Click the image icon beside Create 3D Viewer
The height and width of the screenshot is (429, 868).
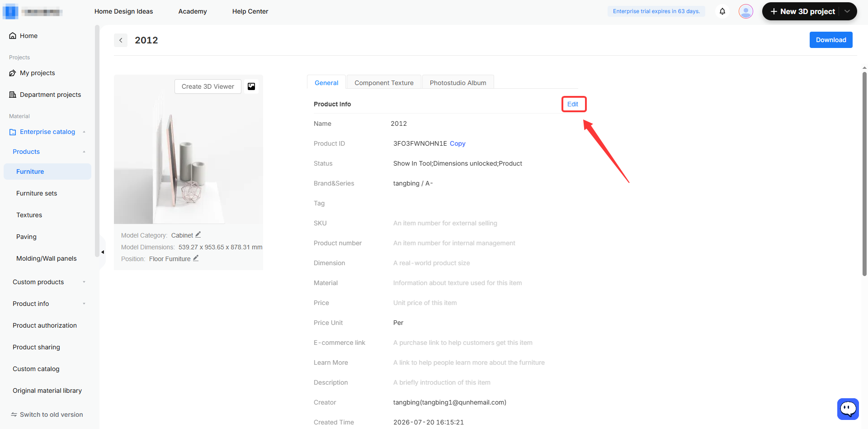pos(251,86)
